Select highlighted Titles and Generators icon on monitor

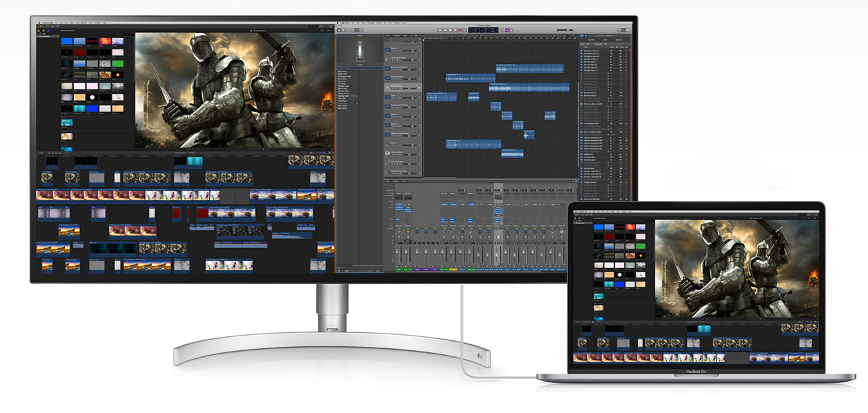point(48,31)
